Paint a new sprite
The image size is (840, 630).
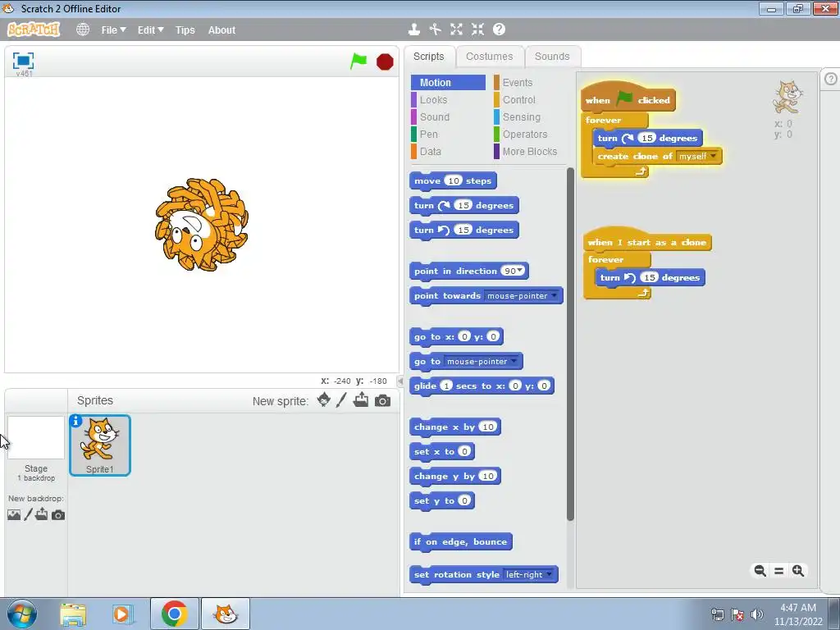341,400
